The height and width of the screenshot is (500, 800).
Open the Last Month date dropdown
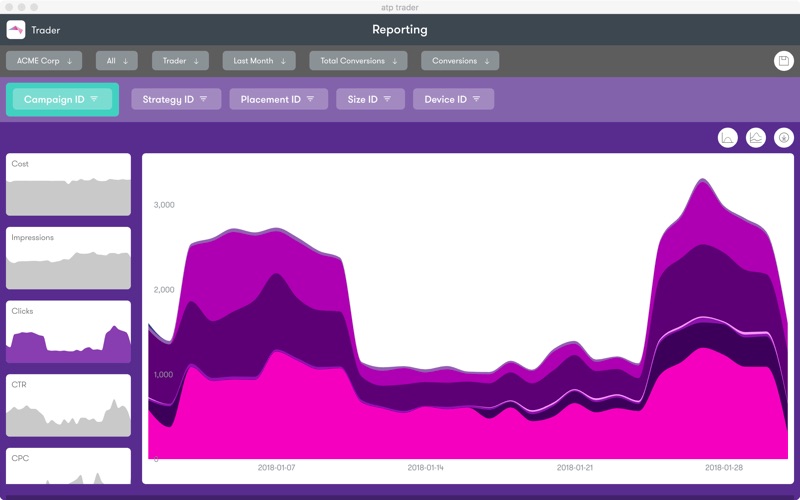tap(259, 61)
